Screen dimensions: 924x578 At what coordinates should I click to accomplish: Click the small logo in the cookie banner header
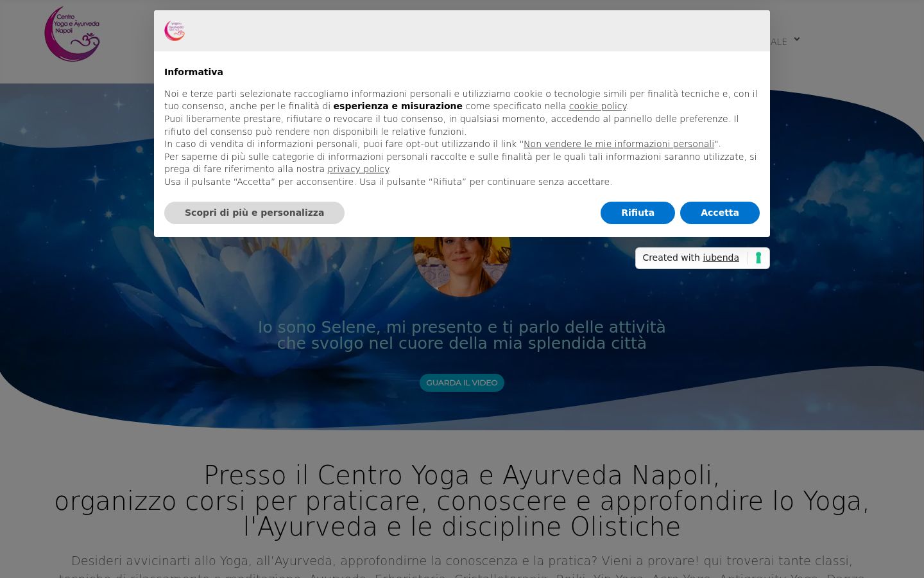[x=175, y=31]
